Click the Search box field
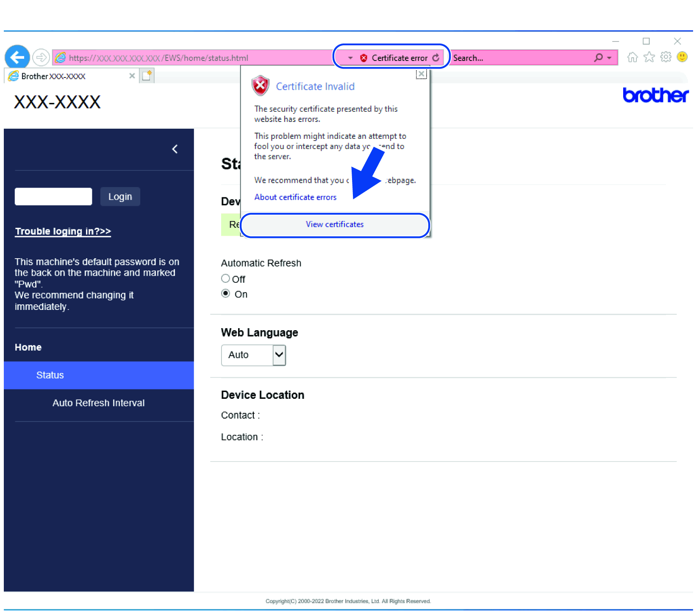The width and height of the screenshot is (699, 616). (x=521, y=58)
